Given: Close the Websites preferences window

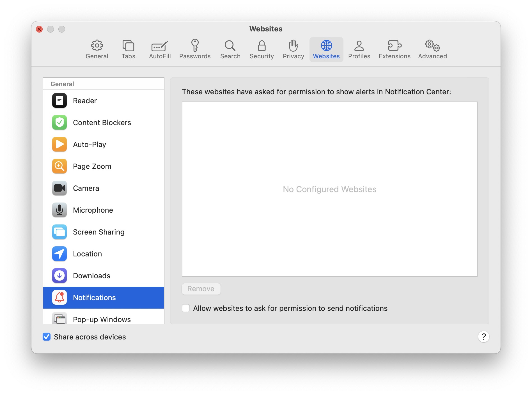Looking at the screenshot, I should (39, 29).
